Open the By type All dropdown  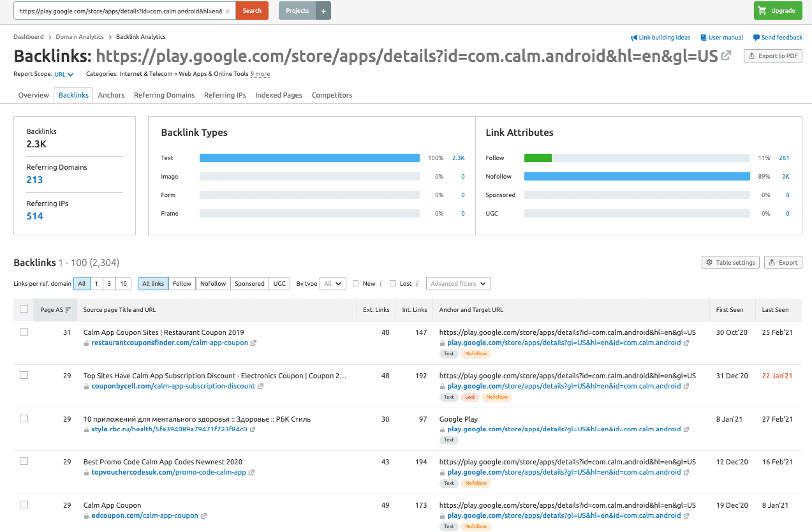coord(332,284)
